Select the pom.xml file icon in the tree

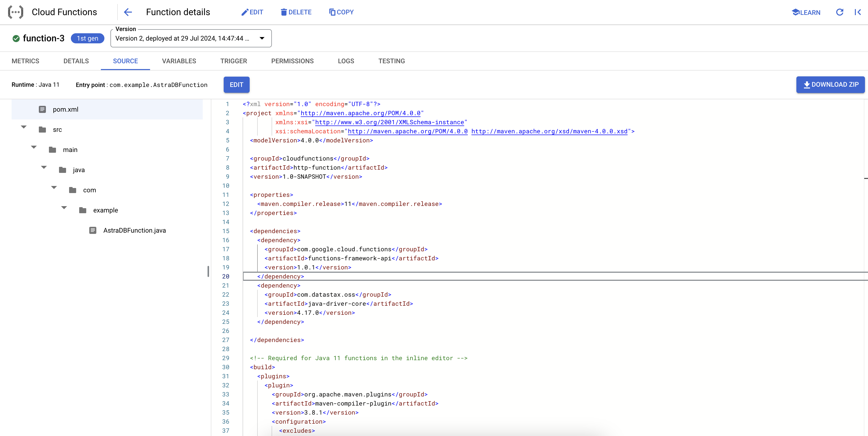pos(42,109)
